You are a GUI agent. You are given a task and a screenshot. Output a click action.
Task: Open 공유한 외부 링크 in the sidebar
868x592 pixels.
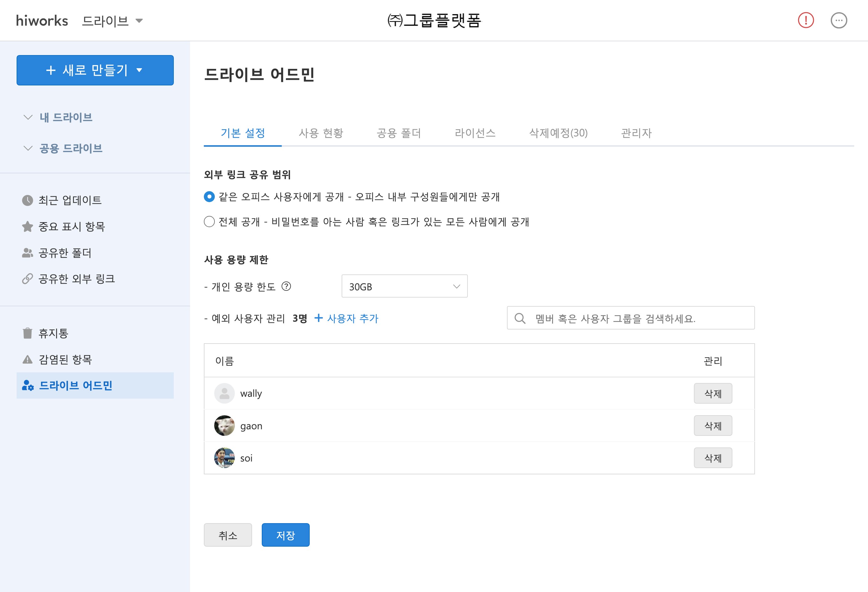coord(77,279)
